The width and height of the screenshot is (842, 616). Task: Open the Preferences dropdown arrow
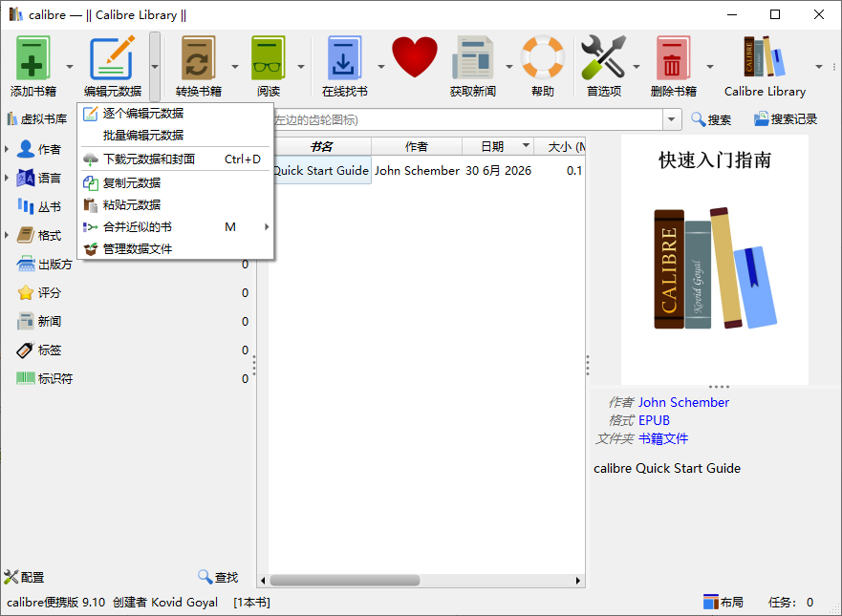tap(637, 67)
